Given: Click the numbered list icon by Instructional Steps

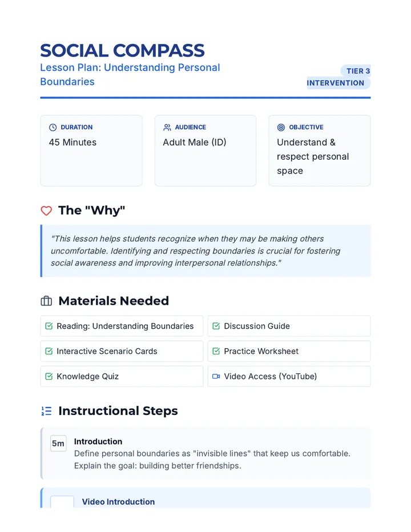Looking at the screenshot, I should (46, 411).
